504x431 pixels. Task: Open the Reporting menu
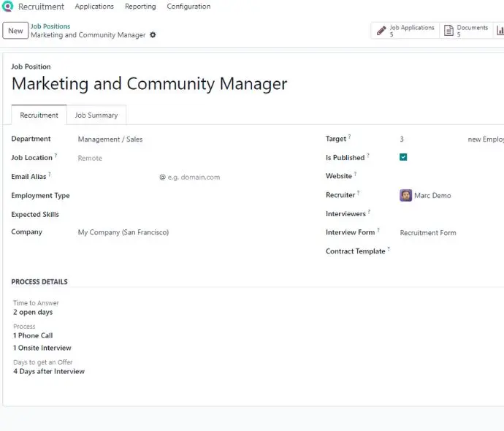[140, 7]
